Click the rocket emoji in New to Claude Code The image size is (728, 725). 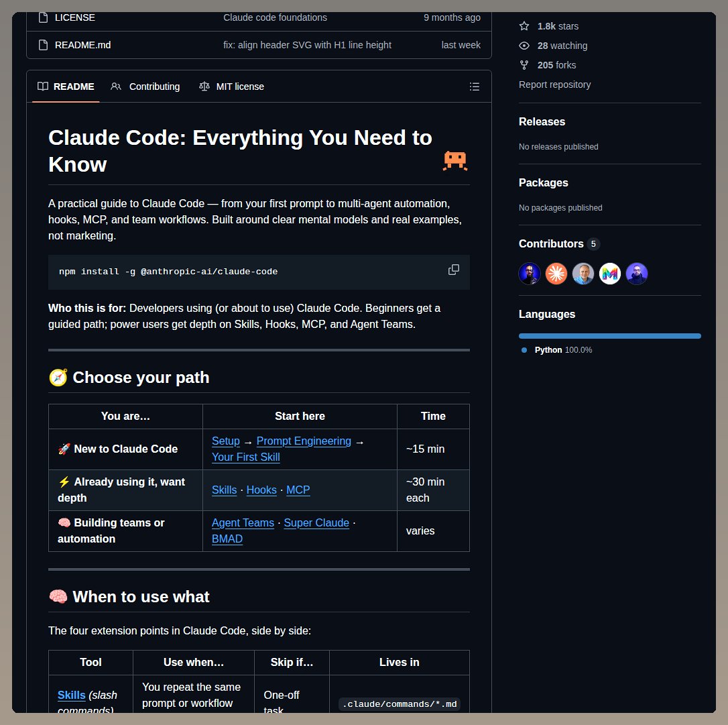(64, 449)
